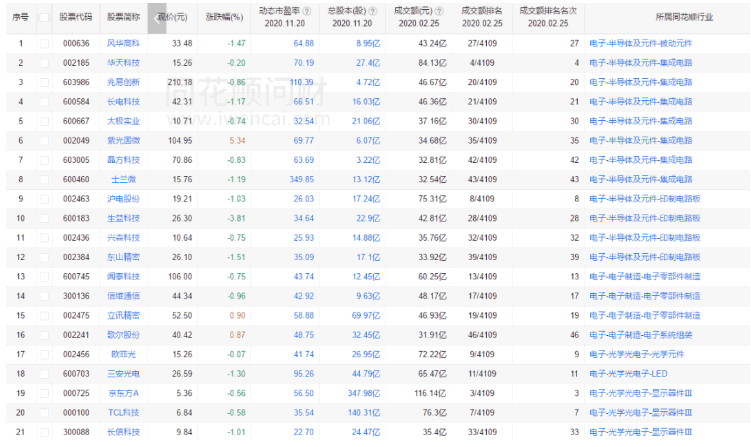Screen dimensions: 751x447
Task: Open the 紫光国微 stock page
Action: tap(124, 141)
